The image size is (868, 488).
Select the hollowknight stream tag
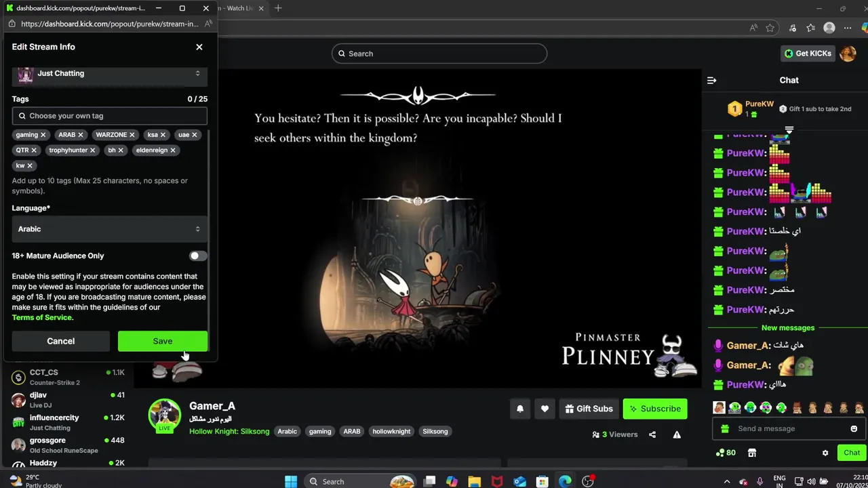pyautogui.click(x=391, y=431)
